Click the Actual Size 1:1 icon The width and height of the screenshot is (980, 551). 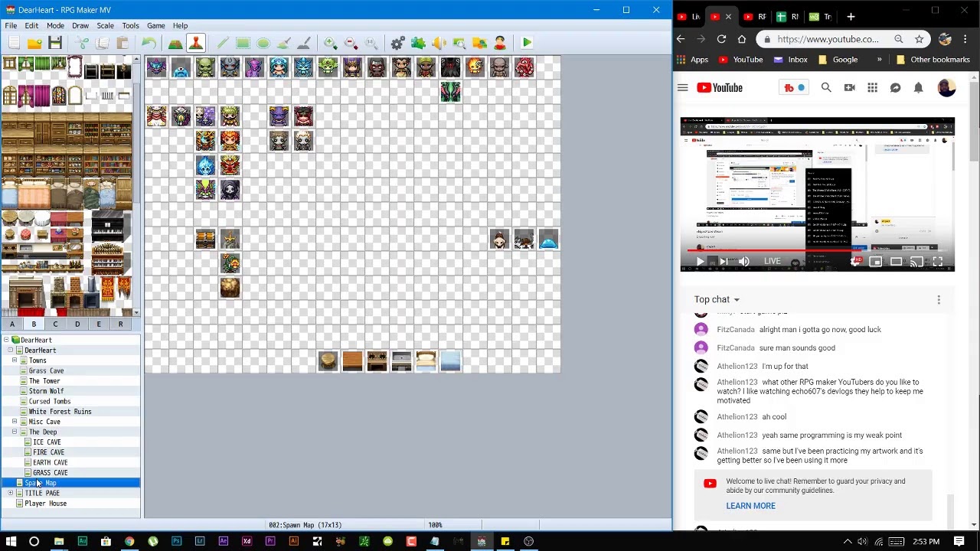point(371,43)
